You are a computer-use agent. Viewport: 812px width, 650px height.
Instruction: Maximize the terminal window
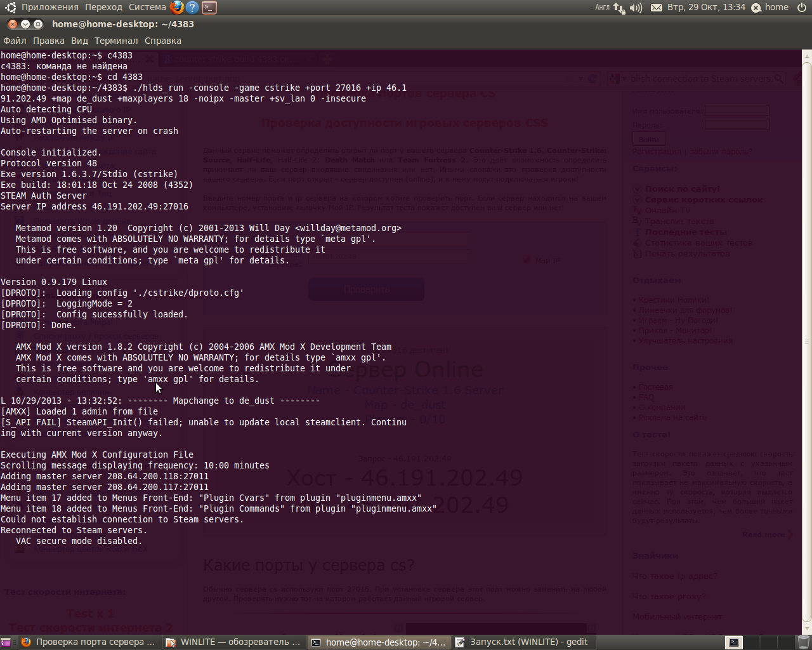coord(38,24)
